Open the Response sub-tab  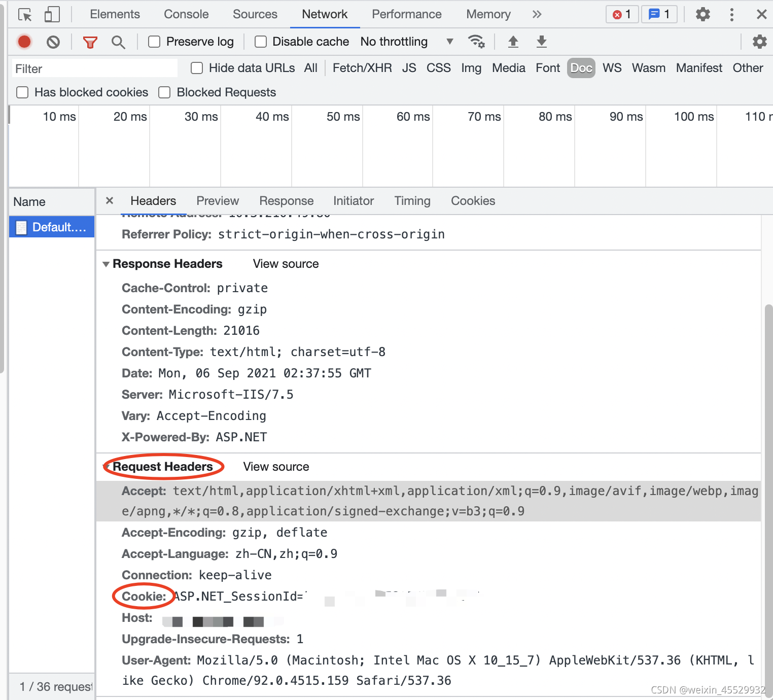pos(287,201)
